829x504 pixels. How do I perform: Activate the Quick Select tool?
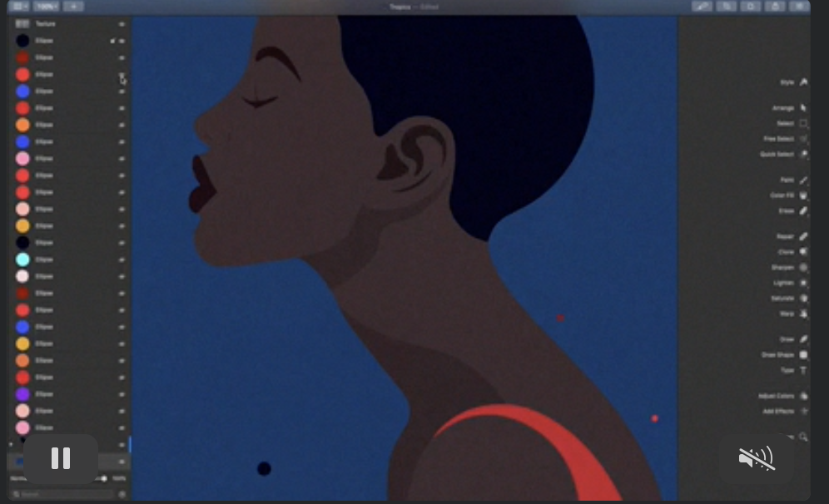(x=803, y=155)
